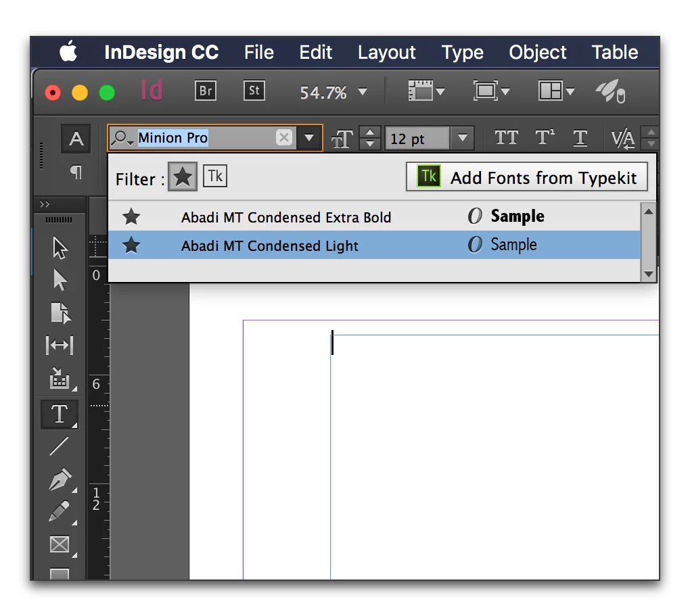Image resolution: width=690 pixels, height=616 pixels.
Task: Click Add Fonts from Typekit button
Action: tap(527, 177)
